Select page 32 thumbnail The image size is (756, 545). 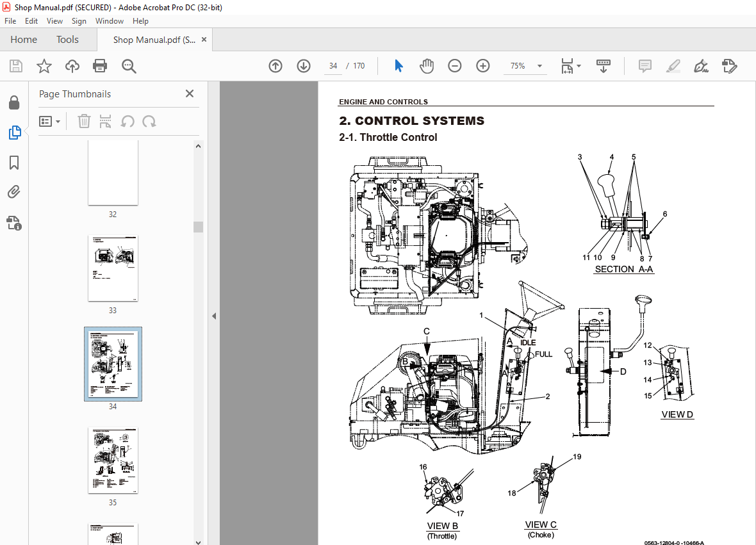pos(113,173)
